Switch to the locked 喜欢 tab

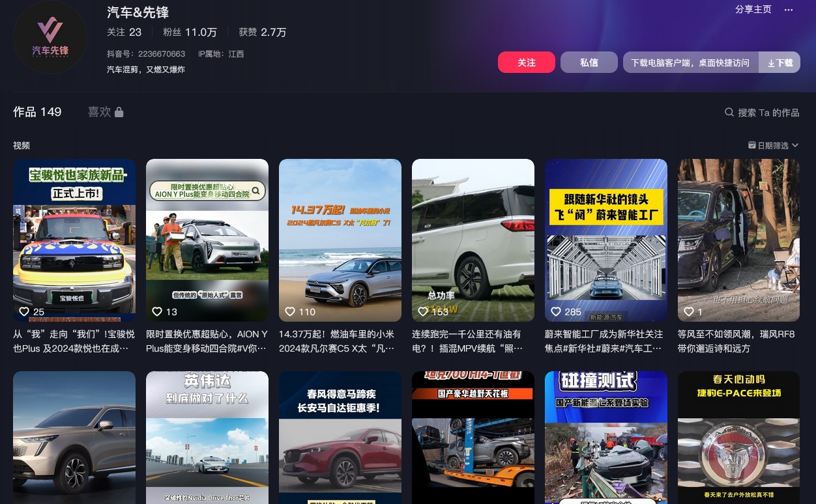(106, 112)
